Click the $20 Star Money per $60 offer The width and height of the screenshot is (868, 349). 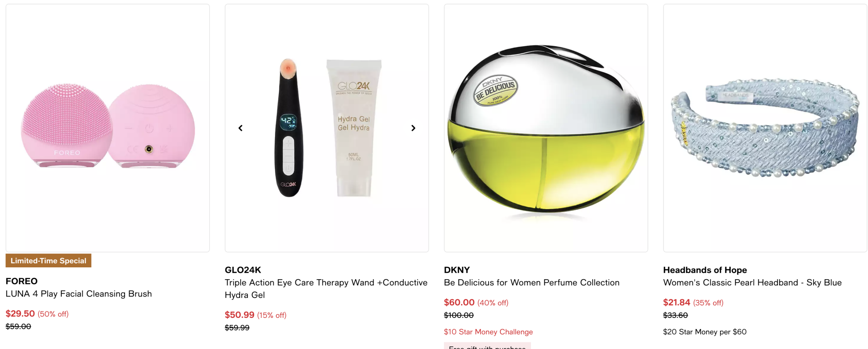[x=705, y=332]
